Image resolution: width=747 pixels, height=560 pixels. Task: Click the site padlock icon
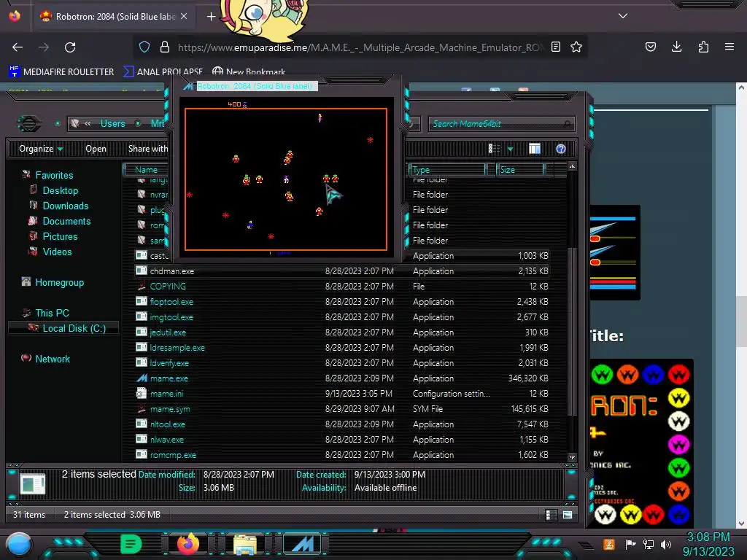(165, 47)
